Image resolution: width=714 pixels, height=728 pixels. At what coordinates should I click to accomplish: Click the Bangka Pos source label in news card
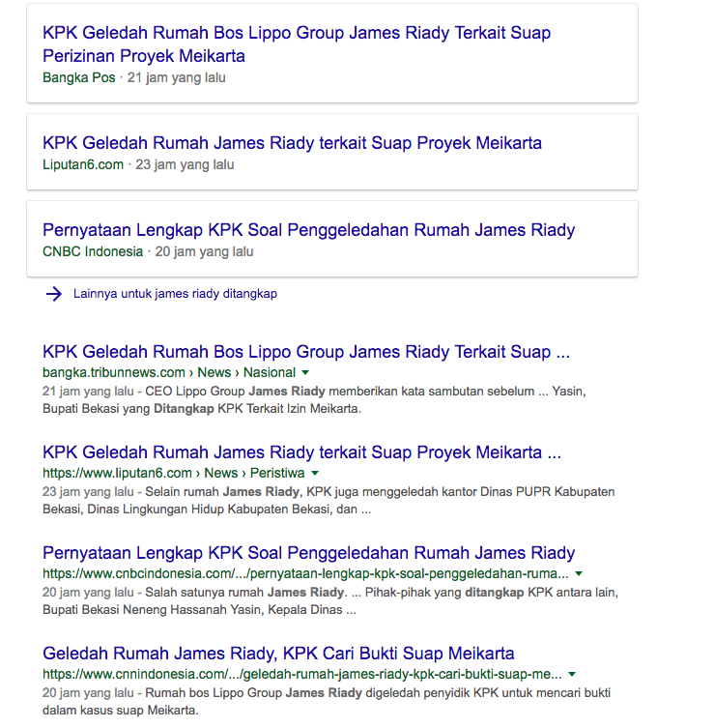(x=78, y=77)
